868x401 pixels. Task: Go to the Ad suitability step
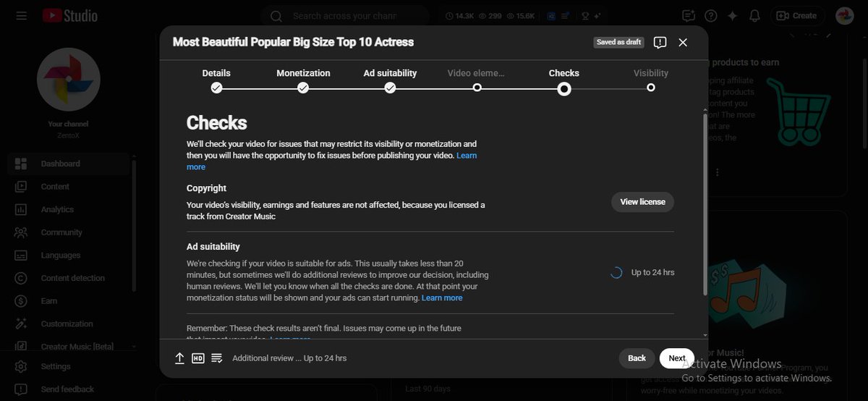390,80
